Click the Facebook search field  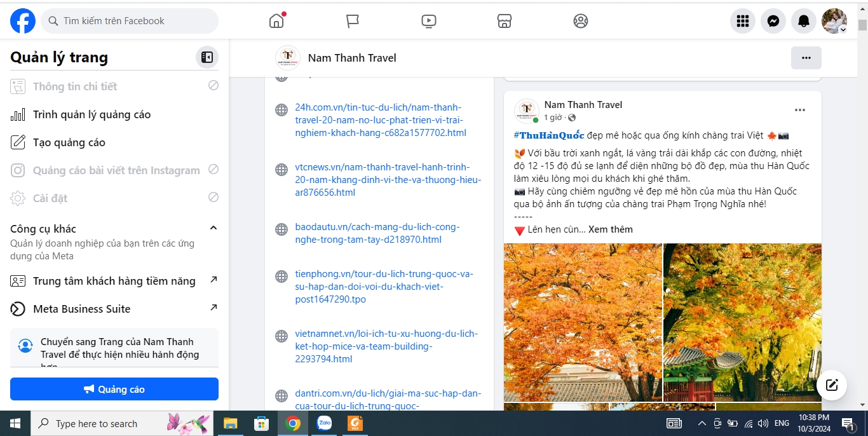click(x=130, y=21)
